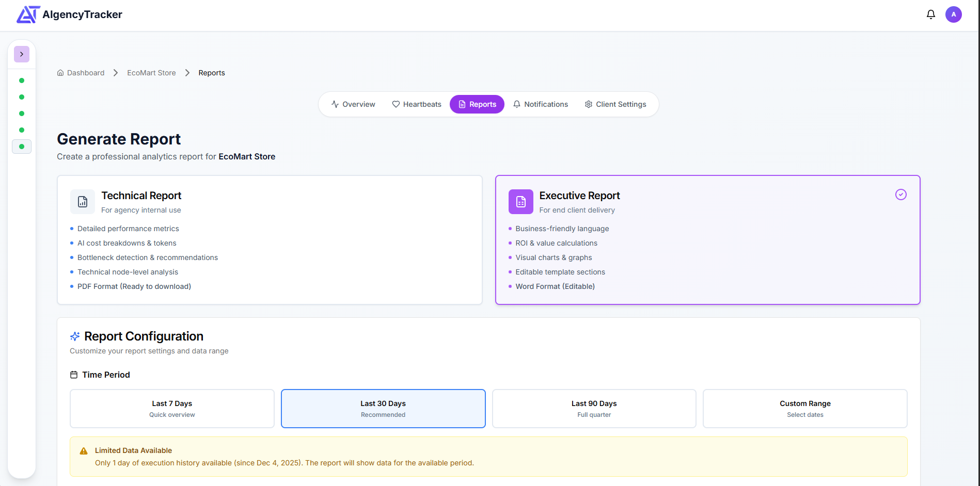Click the Dashboard home icon in breadcrumb
The image size is (980, 486).
tap(60, 73)
